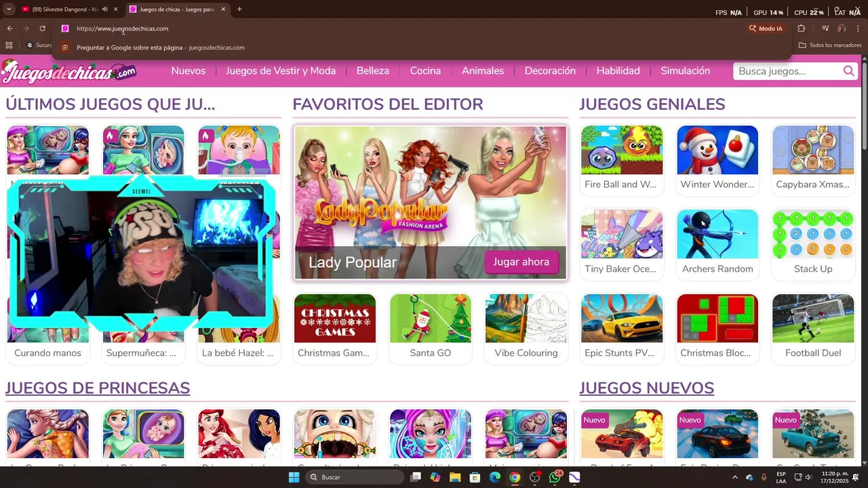The image size is (868, 488).
Task: Click Jugar ahora on Lady Popular
Action: pyautogui.click(x=521, y=262)
